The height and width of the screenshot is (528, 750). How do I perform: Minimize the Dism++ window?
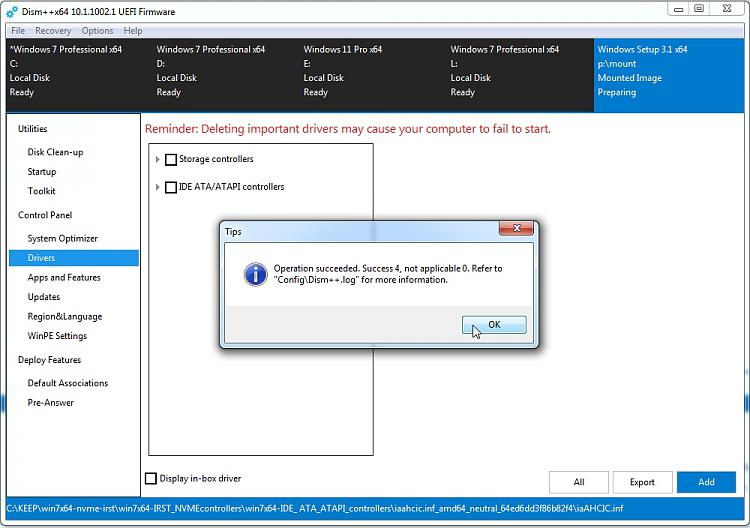coord(678,9)
